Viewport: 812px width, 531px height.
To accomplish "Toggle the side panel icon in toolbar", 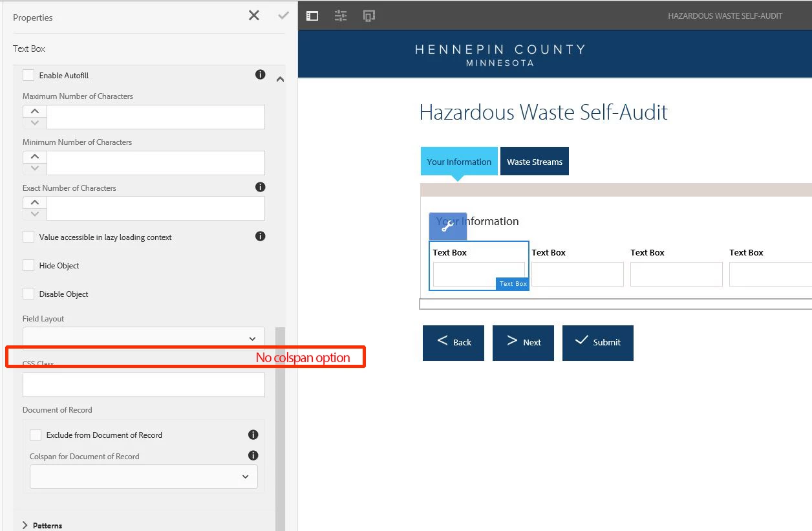I will [312, 16].
